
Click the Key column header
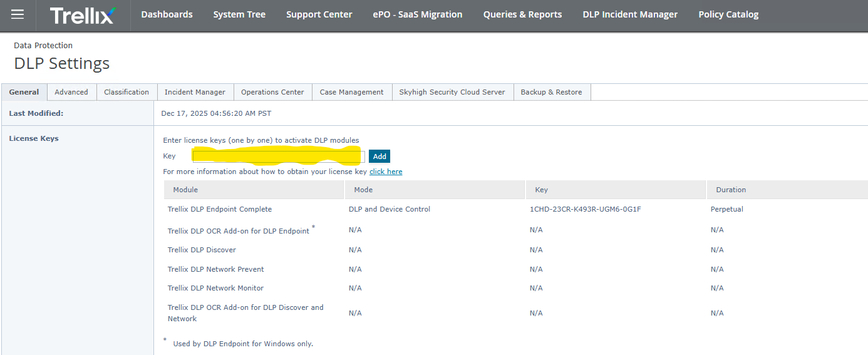tap(616, 190)
